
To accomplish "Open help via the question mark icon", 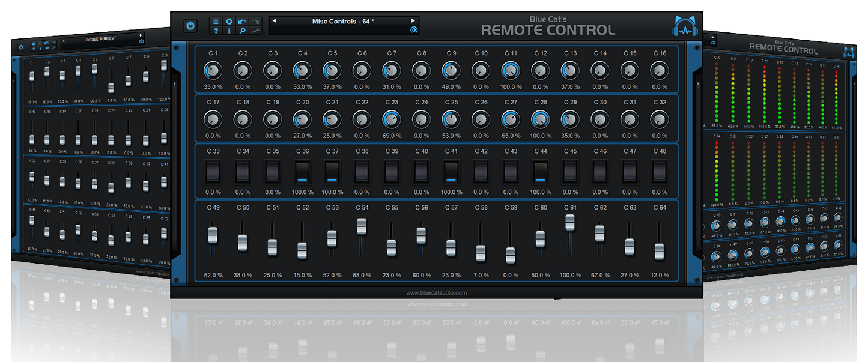I will pos(216,30).
